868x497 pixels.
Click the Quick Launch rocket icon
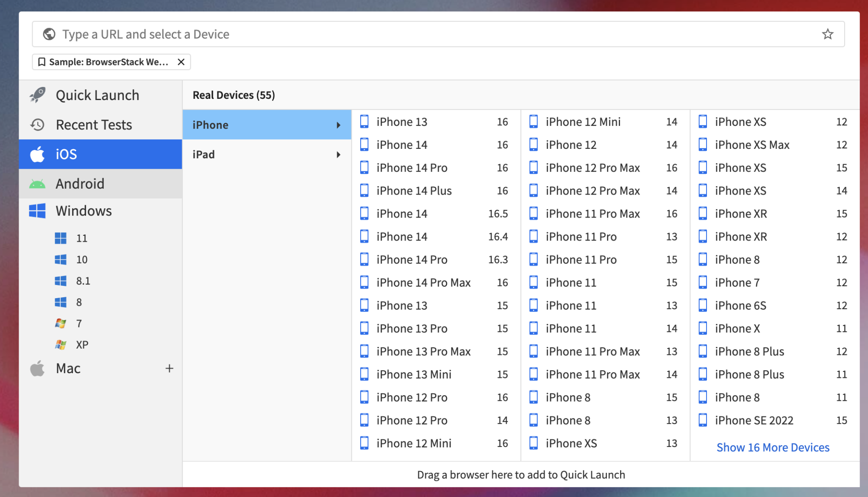pyautogui.click(x=37, y=95)
